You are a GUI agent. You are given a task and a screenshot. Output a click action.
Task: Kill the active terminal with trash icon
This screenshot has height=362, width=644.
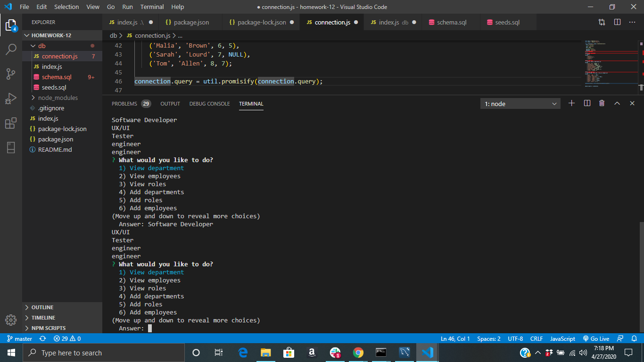tap(602, 103)
